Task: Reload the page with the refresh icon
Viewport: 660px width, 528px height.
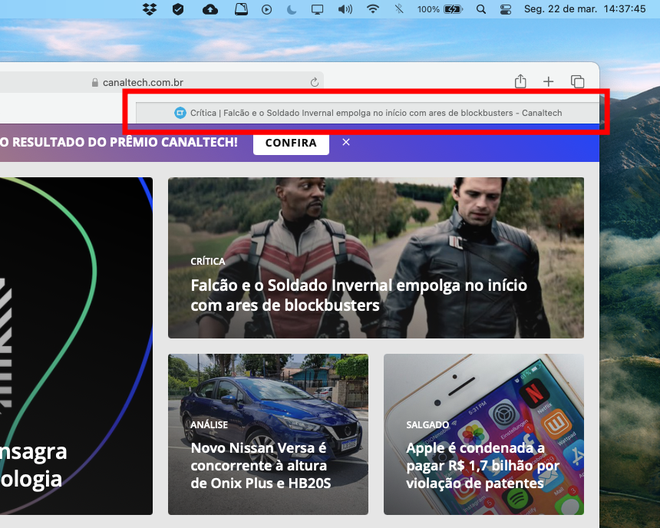Action: coord(314,82)
